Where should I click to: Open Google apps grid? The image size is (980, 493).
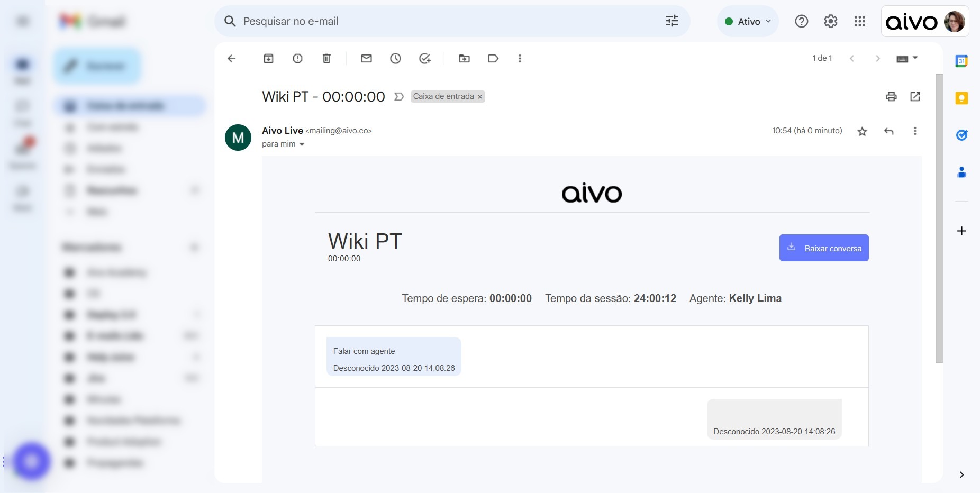[859, 21]
